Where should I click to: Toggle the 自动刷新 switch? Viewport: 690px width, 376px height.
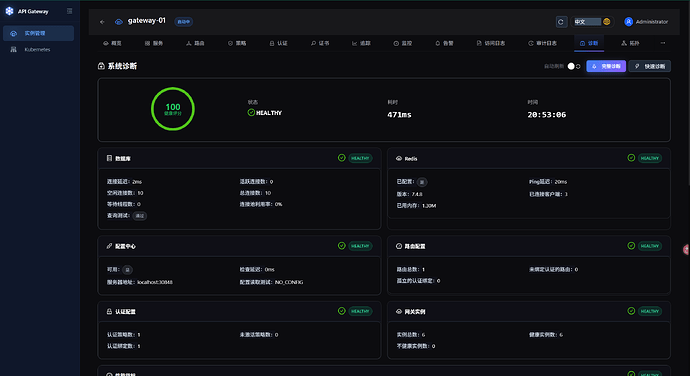tap(574, 66)
